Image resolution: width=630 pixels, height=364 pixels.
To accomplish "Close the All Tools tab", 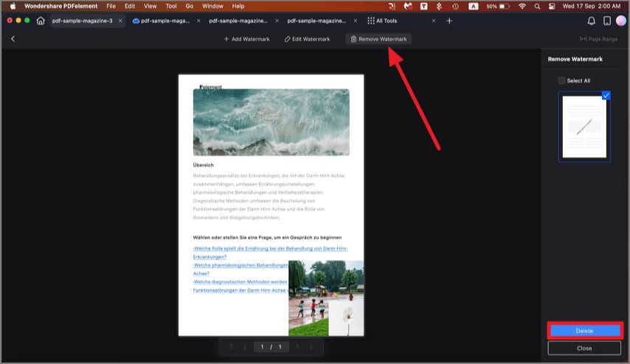I will point(434,21).
